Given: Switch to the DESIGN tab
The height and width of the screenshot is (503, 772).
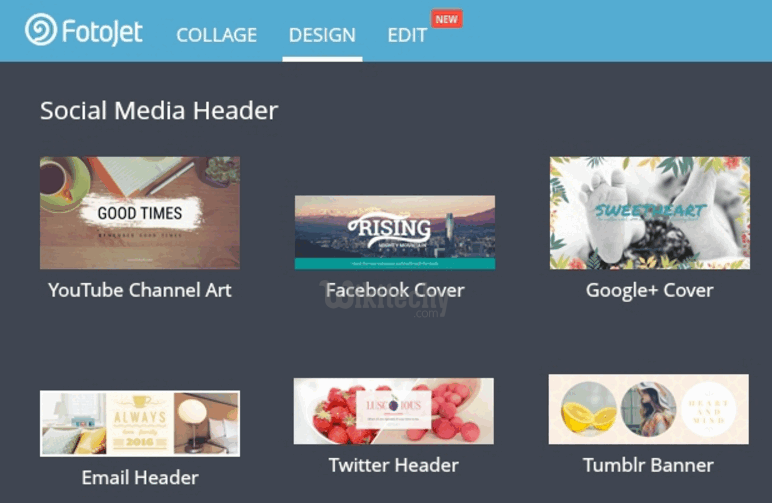Looking at the screenshot, I should point(322,35).
